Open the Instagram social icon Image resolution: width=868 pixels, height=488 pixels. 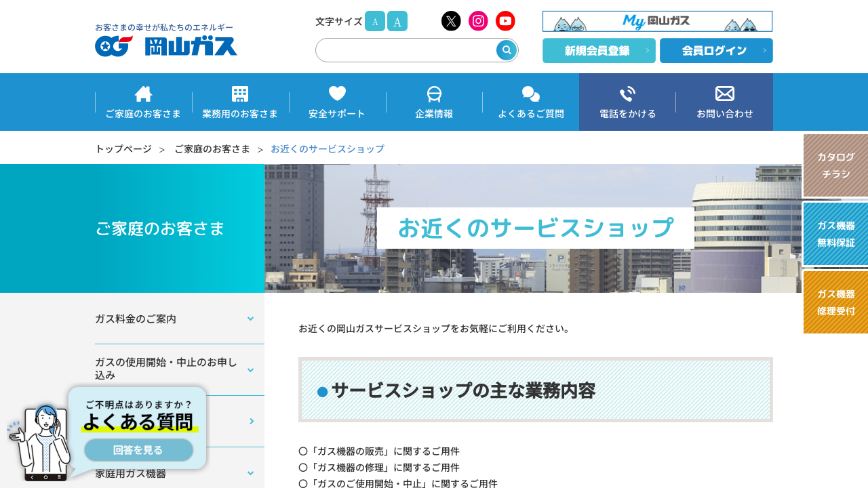(478, 21)
